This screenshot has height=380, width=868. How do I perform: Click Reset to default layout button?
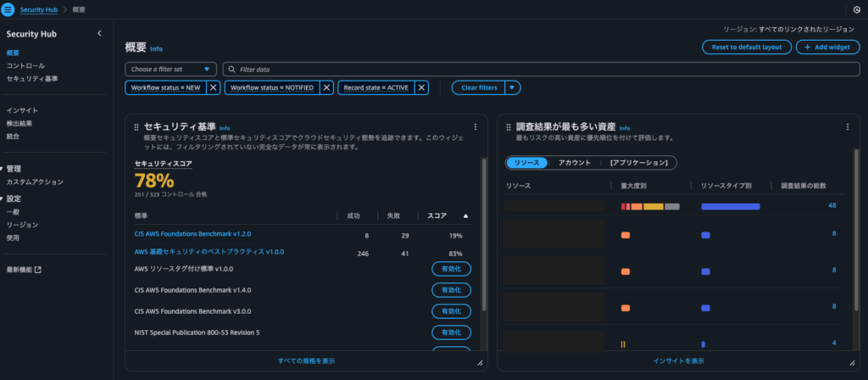(747, 47)
